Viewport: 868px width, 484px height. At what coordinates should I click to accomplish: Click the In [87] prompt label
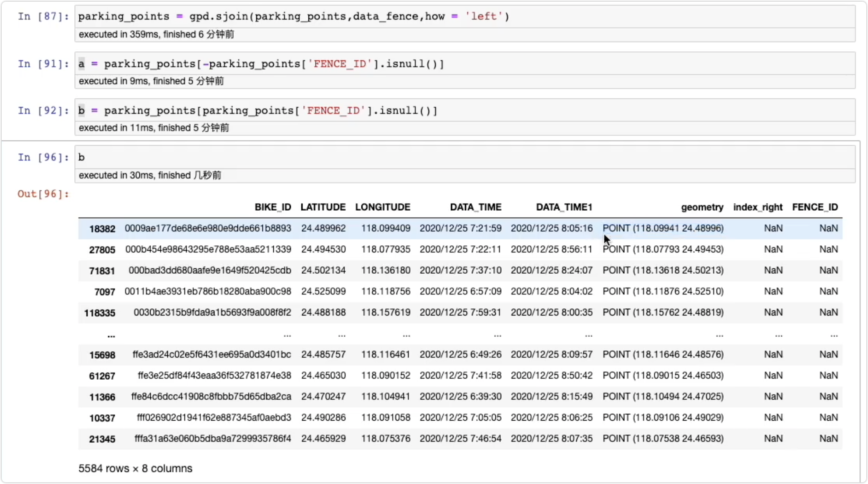pos(43,17)
